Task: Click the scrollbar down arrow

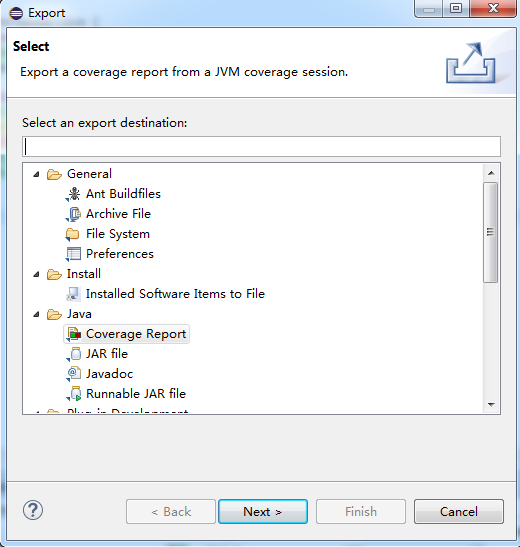Action: coord(491,405)
